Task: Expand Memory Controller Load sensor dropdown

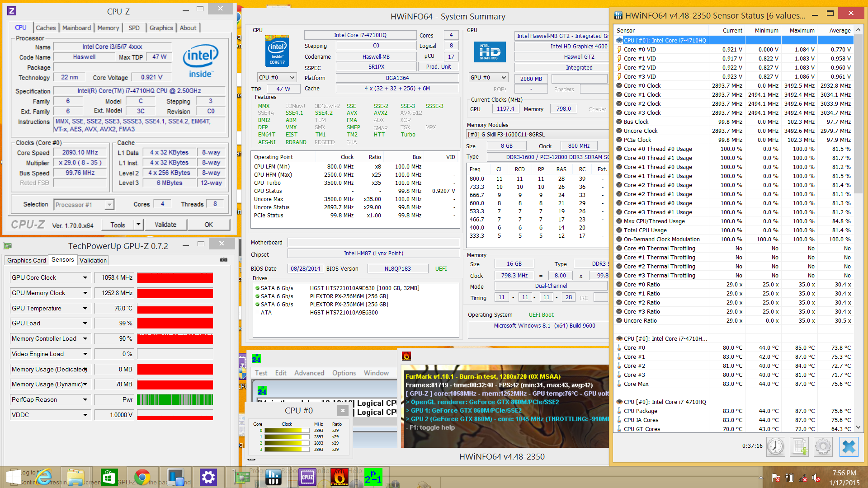Action: [85, 339]
